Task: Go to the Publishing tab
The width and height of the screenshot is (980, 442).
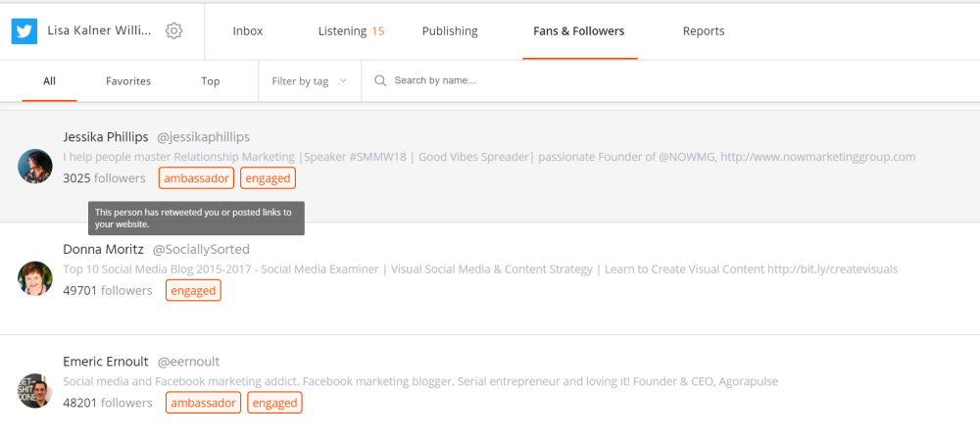Action: (450, 31)
